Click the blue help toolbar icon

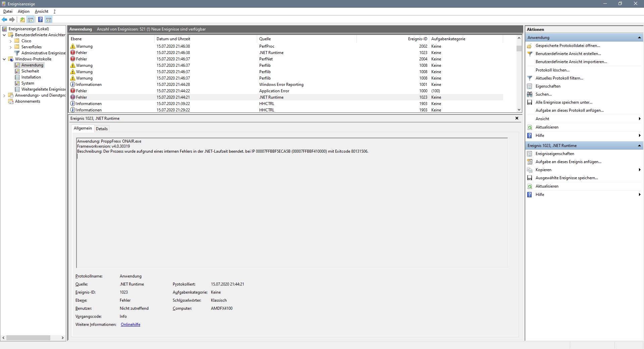pyautogui.click(x=40, y=19)
